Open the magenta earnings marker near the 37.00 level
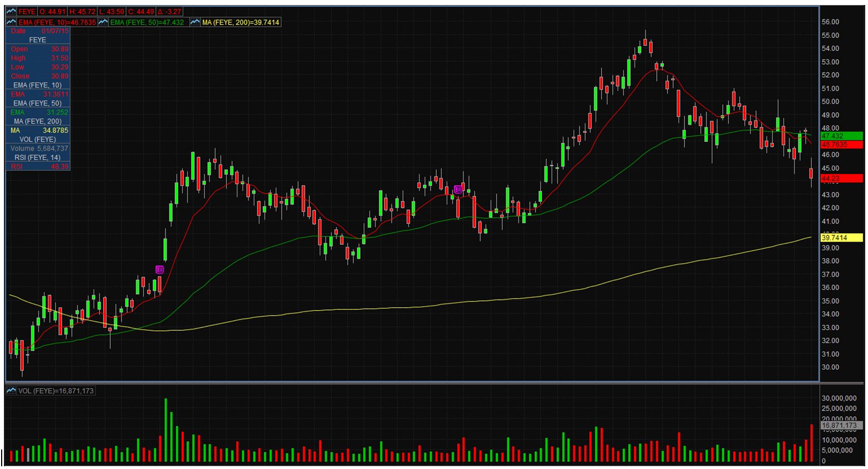868x469 pixels. coord(160,270)
